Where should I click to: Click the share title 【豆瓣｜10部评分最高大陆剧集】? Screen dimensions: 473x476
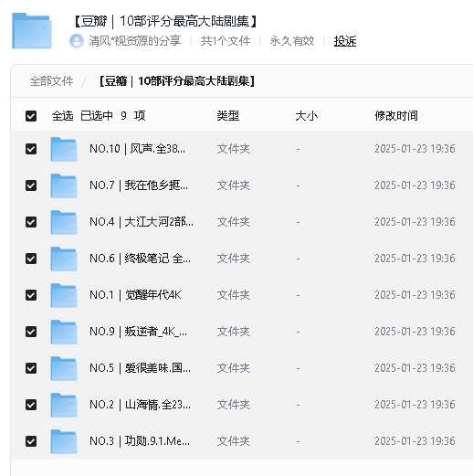tap(165, 21)
